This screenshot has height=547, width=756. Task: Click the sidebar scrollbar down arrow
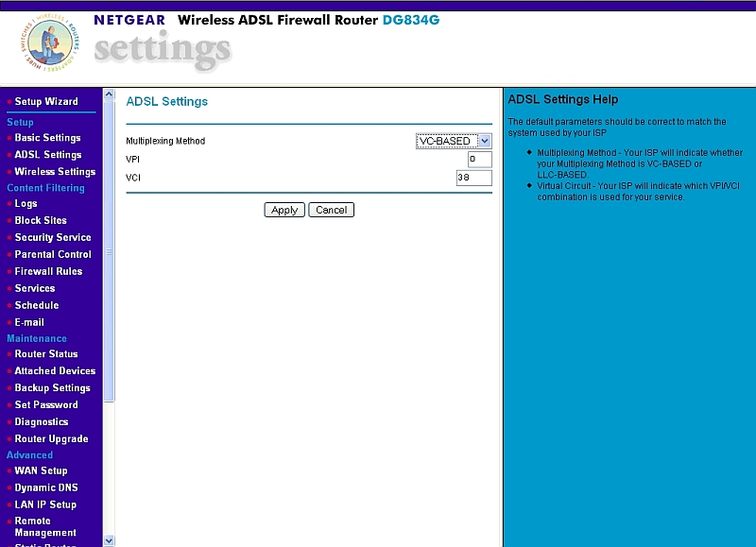point(111,540)
